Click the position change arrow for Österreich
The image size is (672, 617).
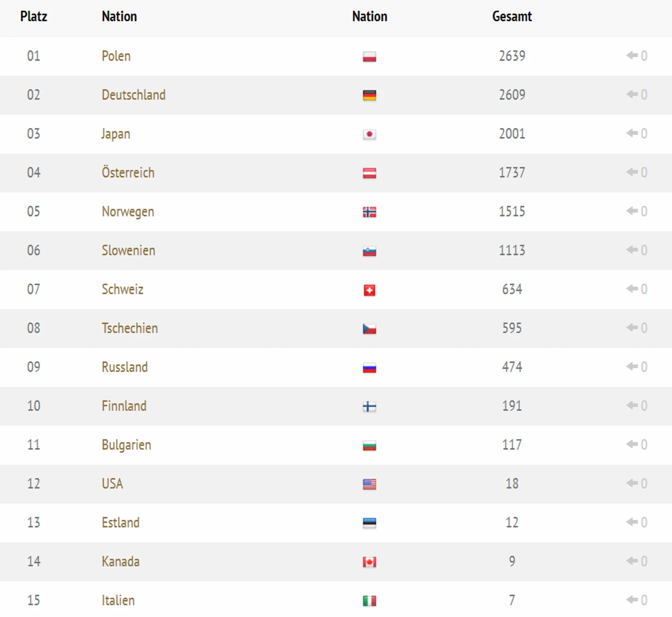pos(631,172)
